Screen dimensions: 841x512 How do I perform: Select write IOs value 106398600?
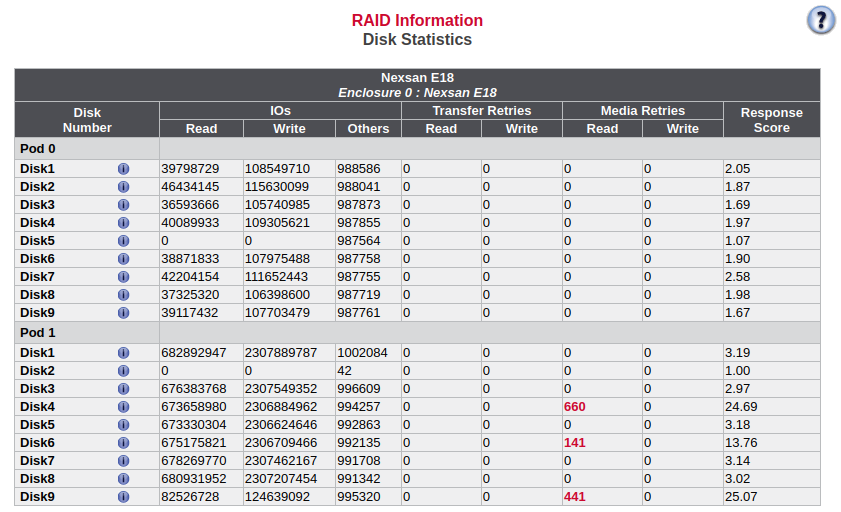point(277,295)
